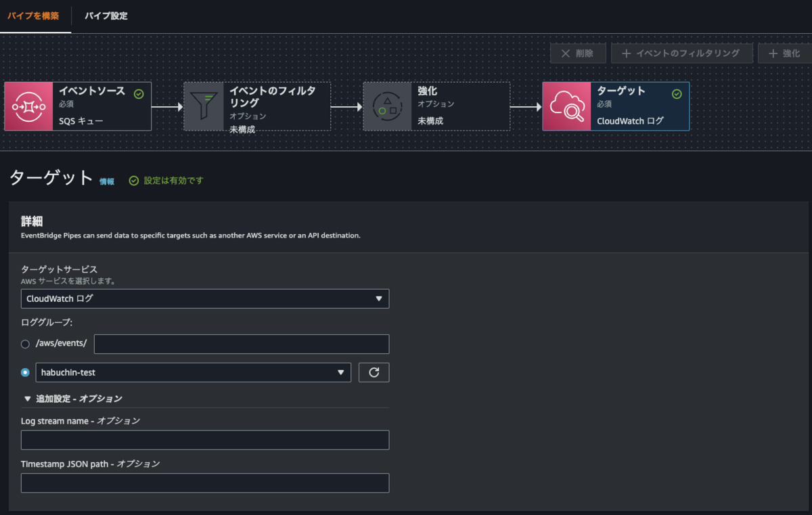Open the ターゲットサービス CloudWatch ログ dropdown
The height and width of the screenshot is (515, 812).
205,298
